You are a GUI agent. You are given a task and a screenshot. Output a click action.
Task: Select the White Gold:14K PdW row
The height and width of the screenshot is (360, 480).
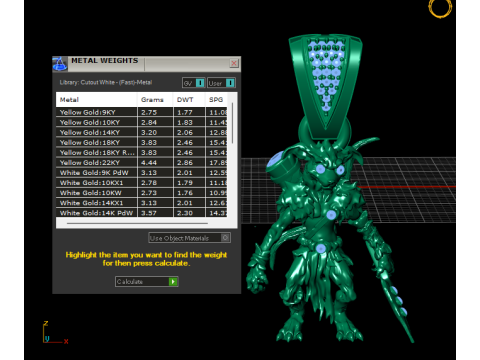pyautogui.click(x=142, y=213)
